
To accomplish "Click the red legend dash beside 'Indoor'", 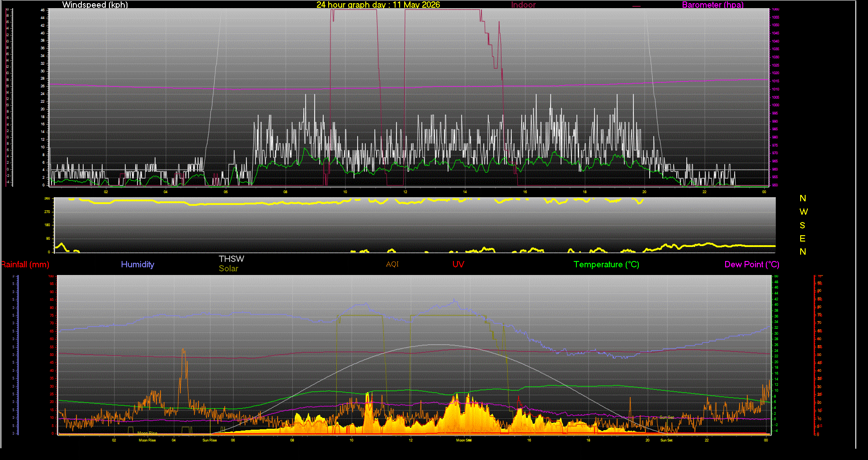I will [x=637, y=6].
